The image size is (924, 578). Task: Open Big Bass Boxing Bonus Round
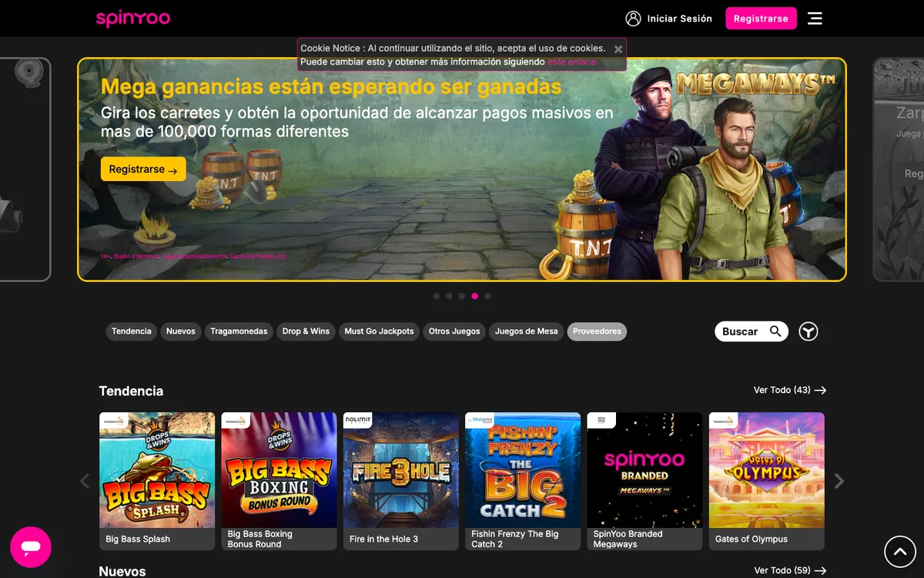(x=279, y=481)
